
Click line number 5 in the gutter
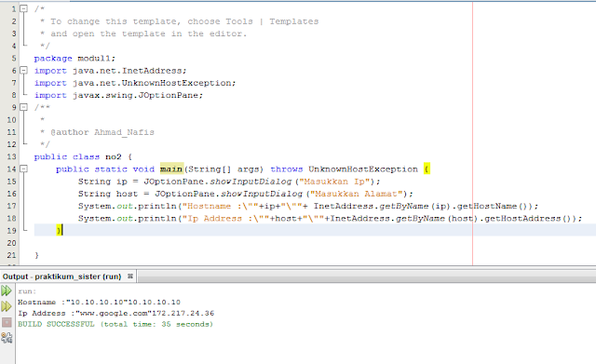tap(14, 59)
